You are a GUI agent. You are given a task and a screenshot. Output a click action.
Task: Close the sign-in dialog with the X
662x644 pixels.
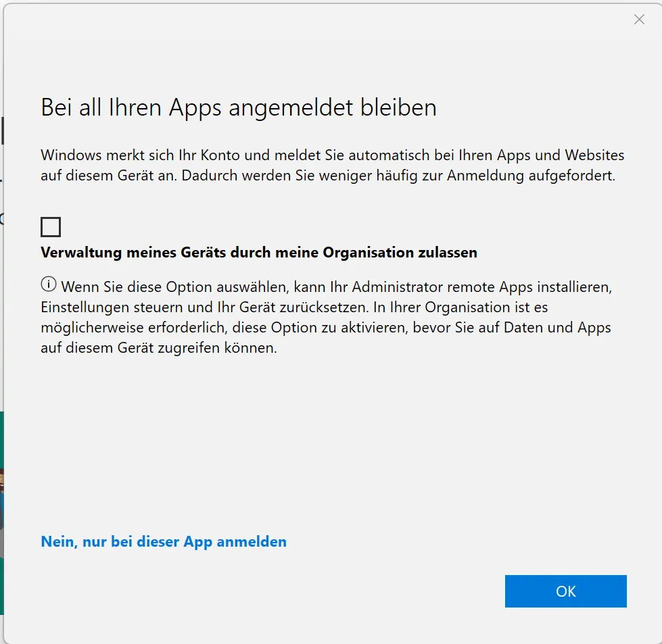point(639,20)
